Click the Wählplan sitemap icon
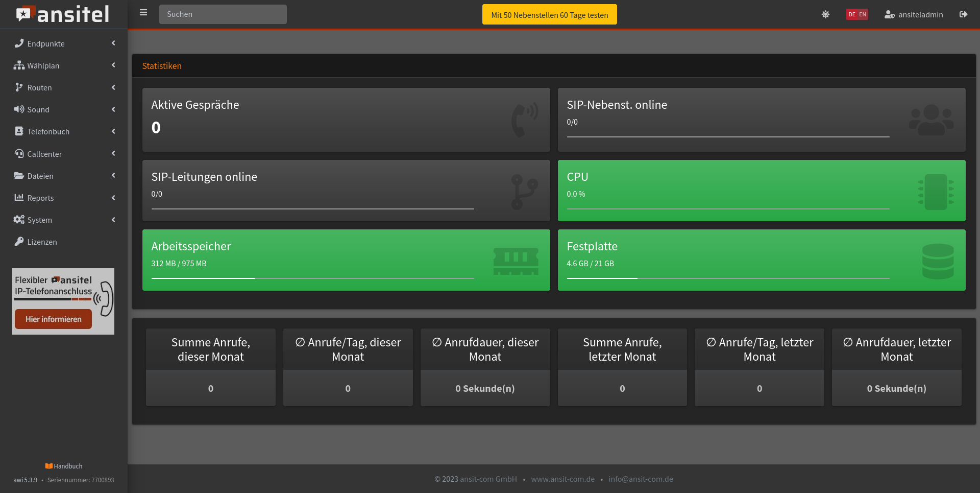Image resolution: width=980 pixels, height=493 pixels. pyautogui.click(x=19, y=65)
